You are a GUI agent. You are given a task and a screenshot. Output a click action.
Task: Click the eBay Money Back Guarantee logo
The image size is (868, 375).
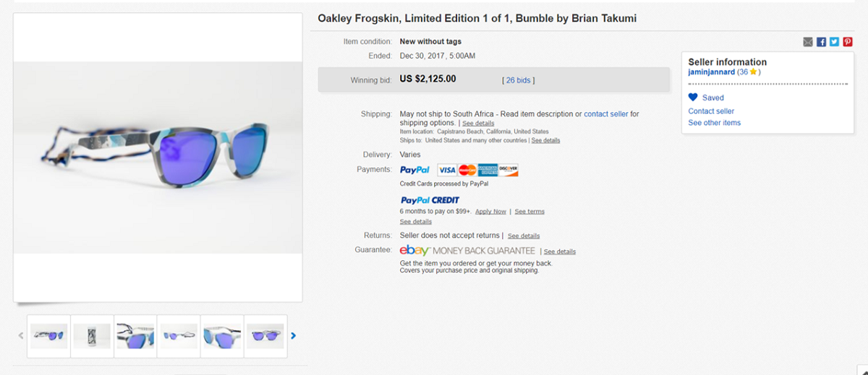pos(468,251)
